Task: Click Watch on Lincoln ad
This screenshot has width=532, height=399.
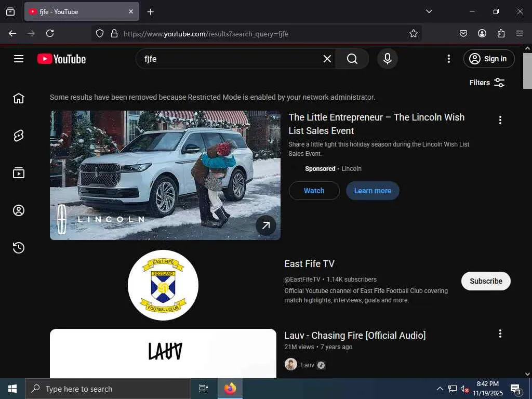Action: click(314, 191)
